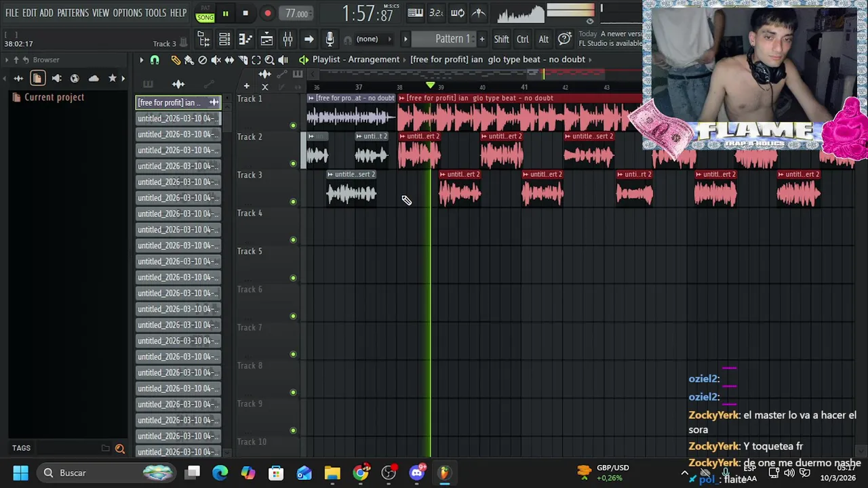Open the cloud tab in Browser
Screen dimensions: 868x488
94,79
